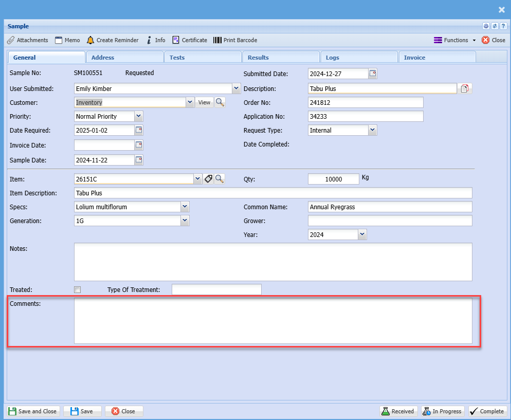
Task: Click the customer search magnifier icon
Action: (220, 102)
